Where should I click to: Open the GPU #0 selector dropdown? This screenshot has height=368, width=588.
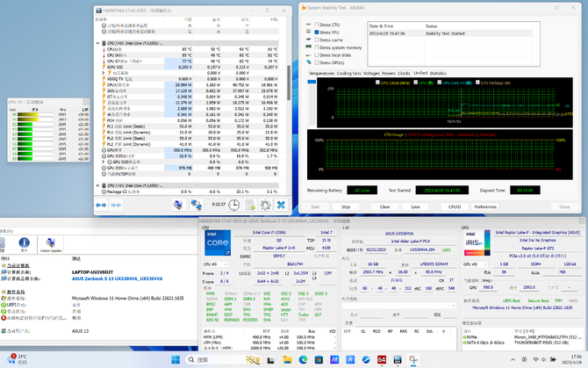(x=475, y=264)
